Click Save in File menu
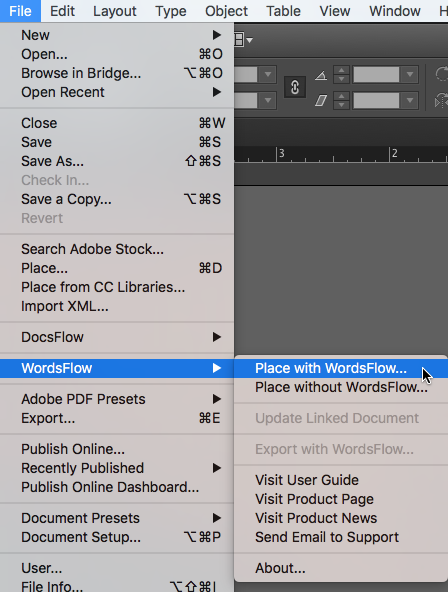The width and height of the screenshot is (448, 592). (x=117, y=142)
